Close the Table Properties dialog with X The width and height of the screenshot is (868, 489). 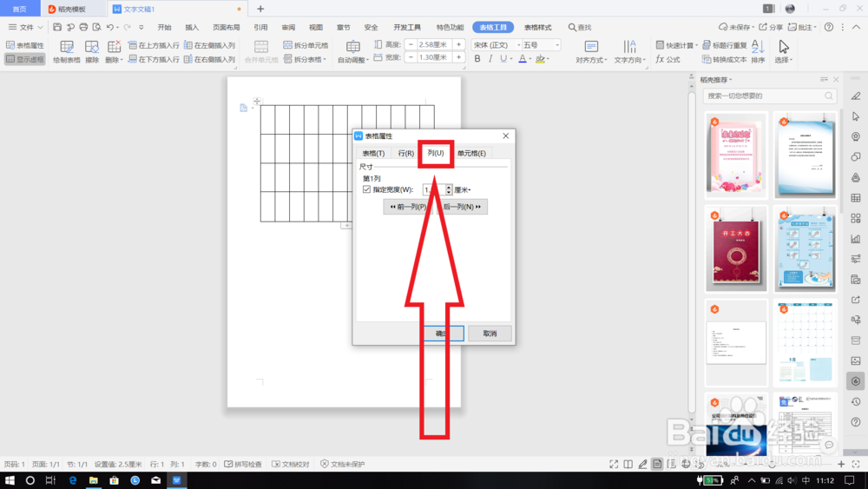pos(505,135)
